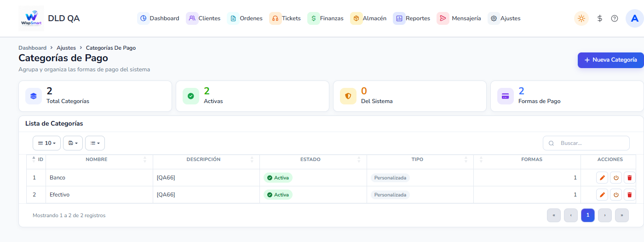The height and width of the screenshot is (242, 644).
Task: Go to Ajustes section
Action: (x=505, y=18)
